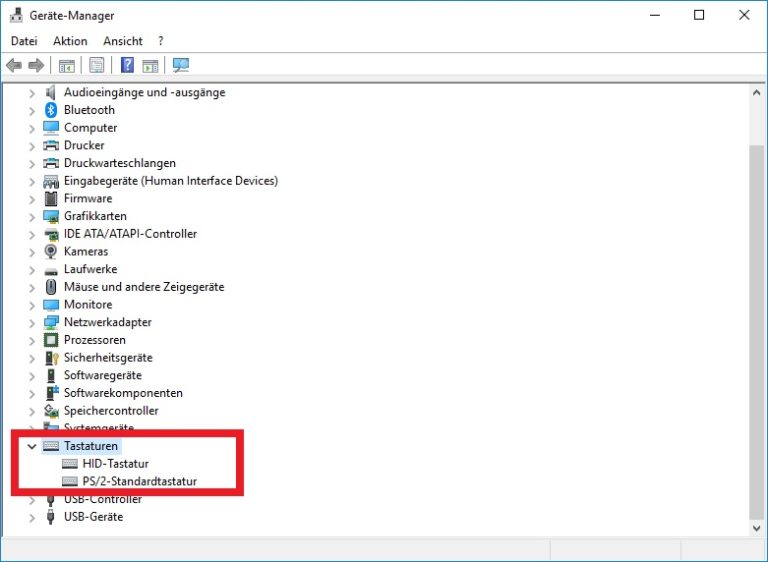This screenshot has width=768, height=562.
Task: Open the Aktion menu
Action: (70, 41)
